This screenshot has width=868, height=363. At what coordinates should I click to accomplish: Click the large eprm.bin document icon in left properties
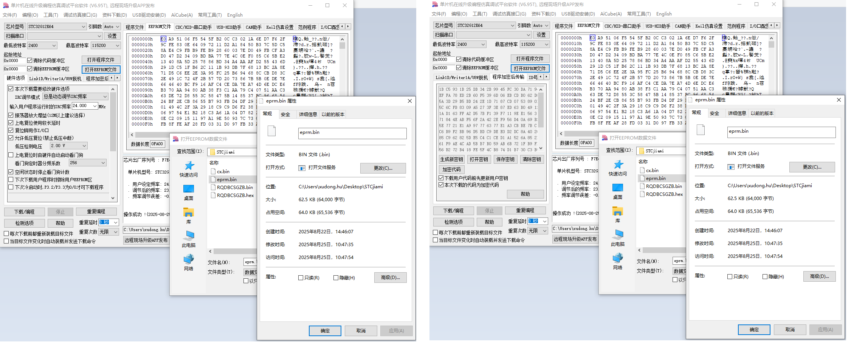[271, 131]
